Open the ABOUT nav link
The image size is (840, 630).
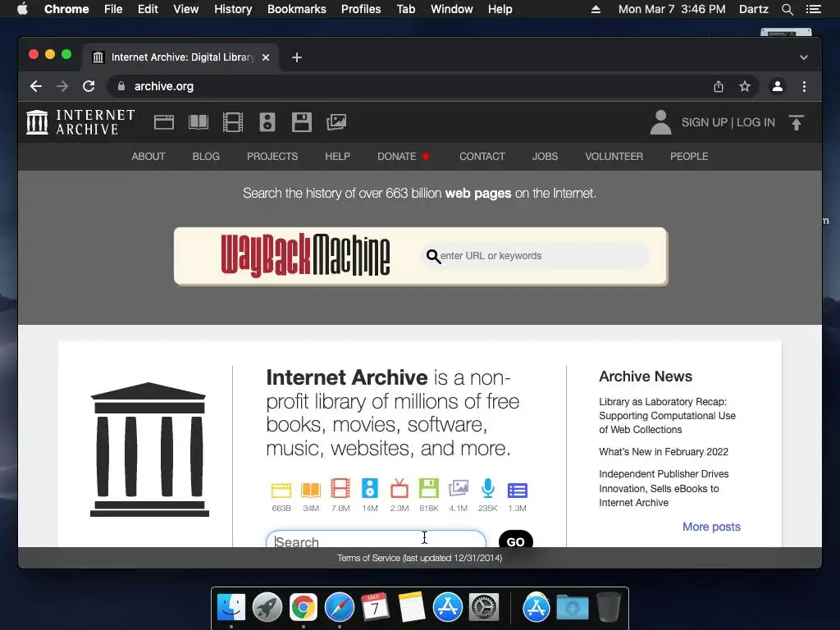[x=148, y=157]
